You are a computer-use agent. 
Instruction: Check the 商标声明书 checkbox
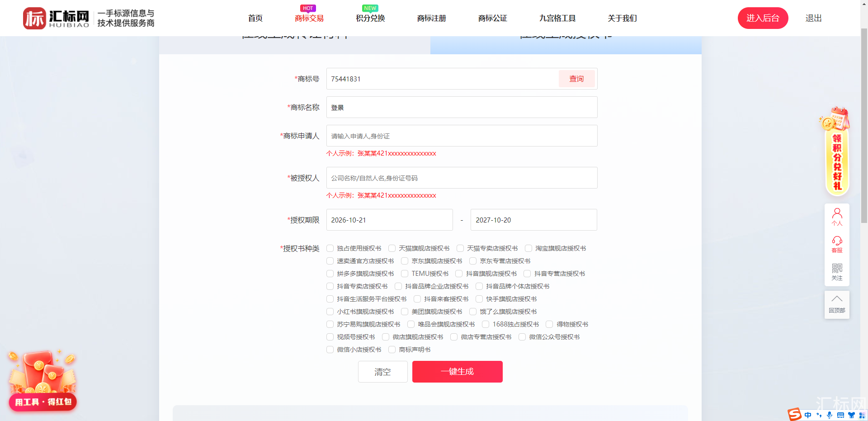point(392,350)
